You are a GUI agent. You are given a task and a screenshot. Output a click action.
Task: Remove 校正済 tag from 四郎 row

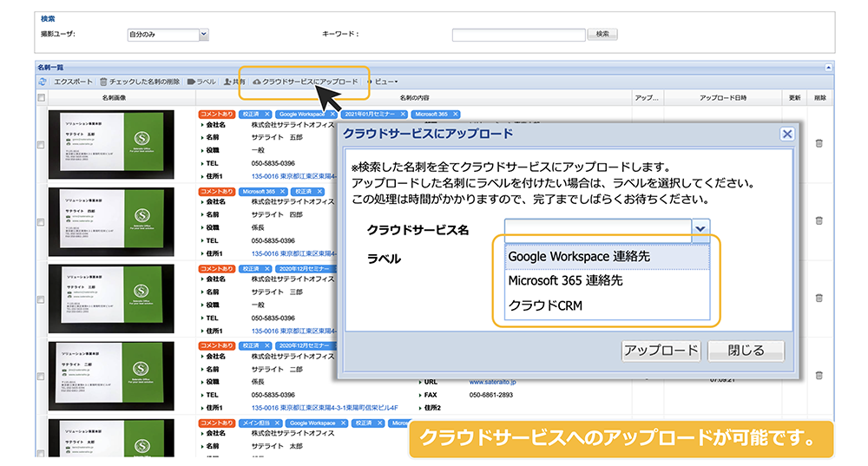pos(319,192)
